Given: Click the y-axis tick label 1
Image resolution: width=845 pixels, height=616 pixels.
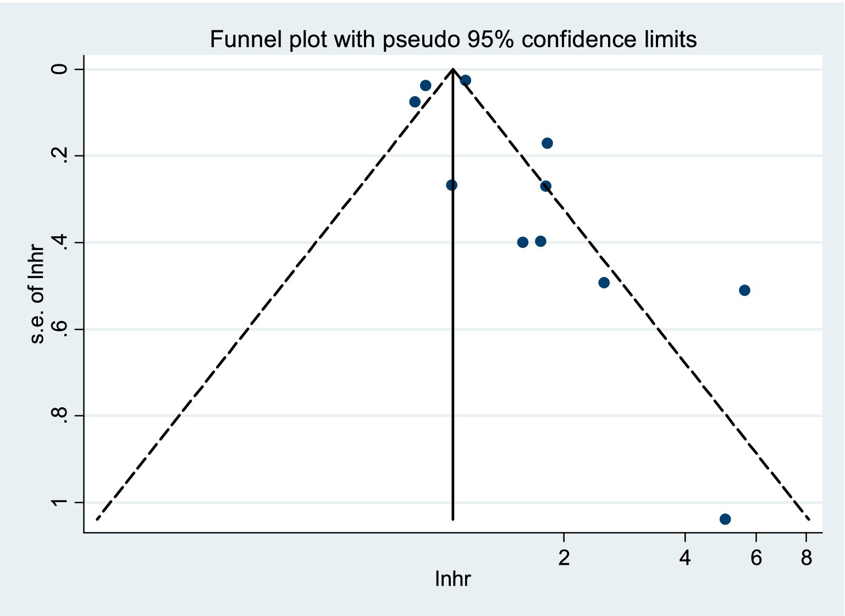Looking at the screenshot, I should [60, 502].
